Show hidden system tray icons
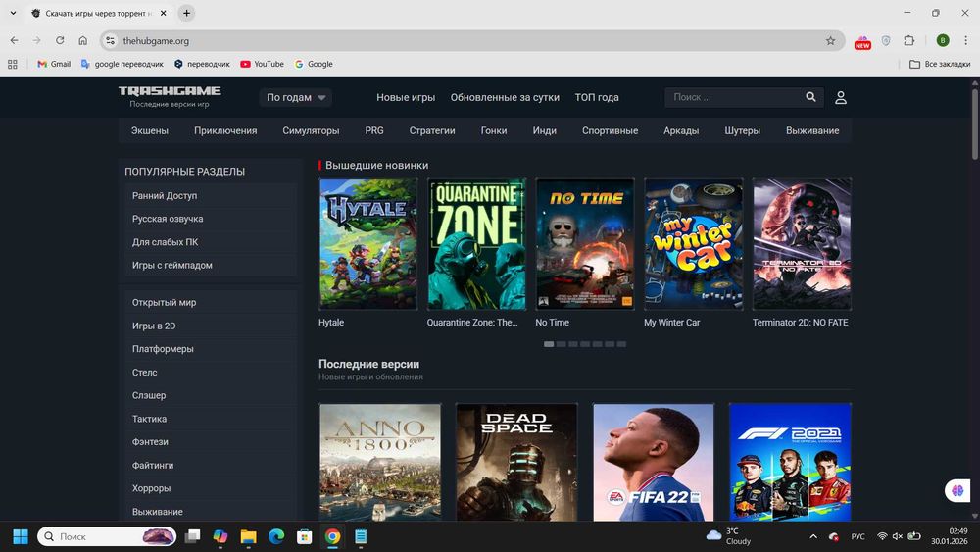Image resolution: width=980 pixels, height=552 pixels. click(813, 536)
